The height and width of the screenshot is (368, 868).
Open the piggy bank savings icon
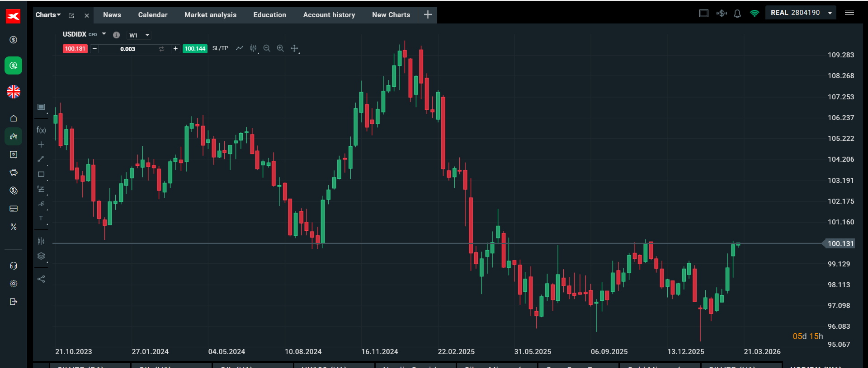[x=14, y=172]
